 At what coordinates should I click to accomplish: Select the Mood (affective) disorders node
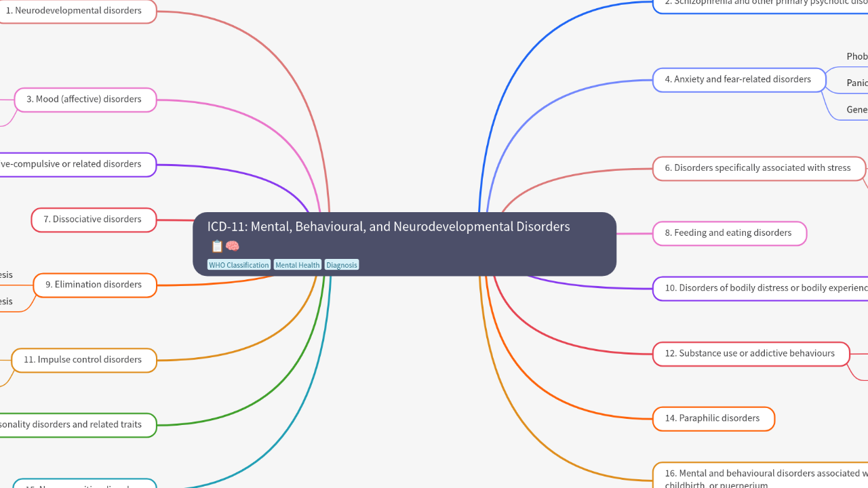[x=85, y=100]
